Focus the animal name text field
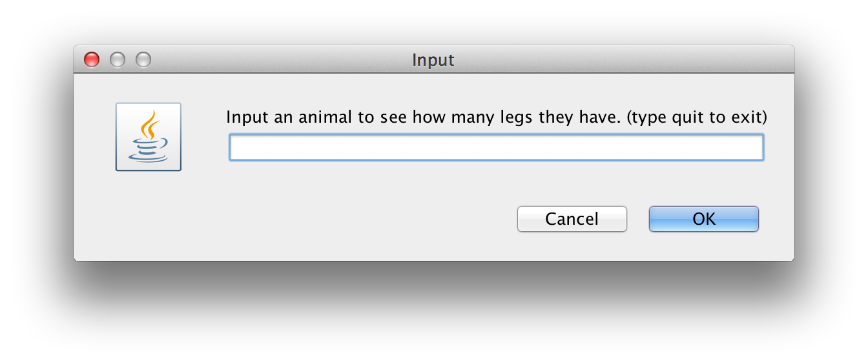This screenshot has height=363, width=868. point(496,147)
